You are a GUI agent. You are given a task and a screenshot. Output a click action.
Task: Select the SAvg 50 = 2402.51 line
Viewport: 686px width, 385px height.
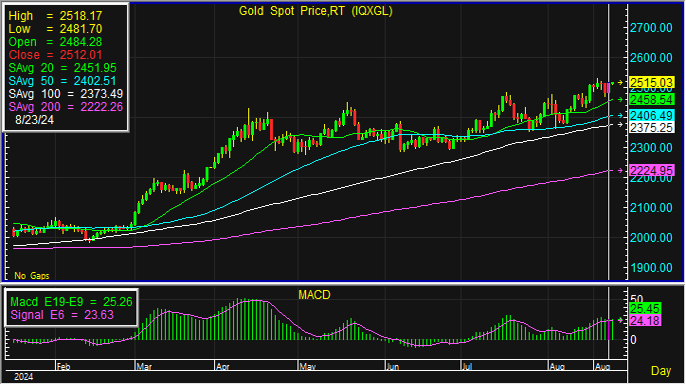[62, 81]
